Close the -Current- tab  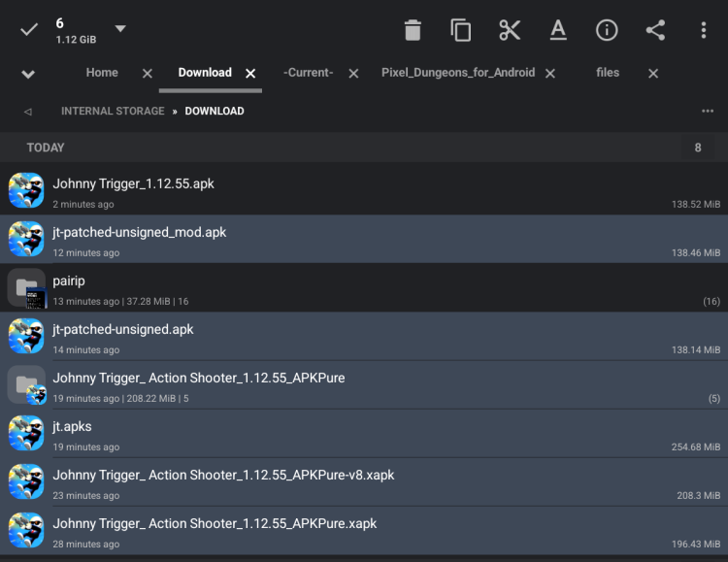(x=353, y=74)
